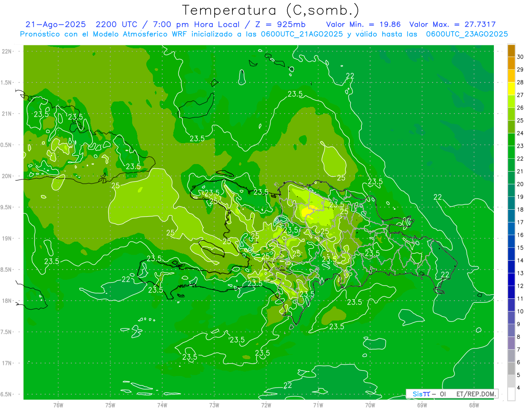Click the longitude axis label "72W"
The image size is (532, 411).
[x=266, y=405]
